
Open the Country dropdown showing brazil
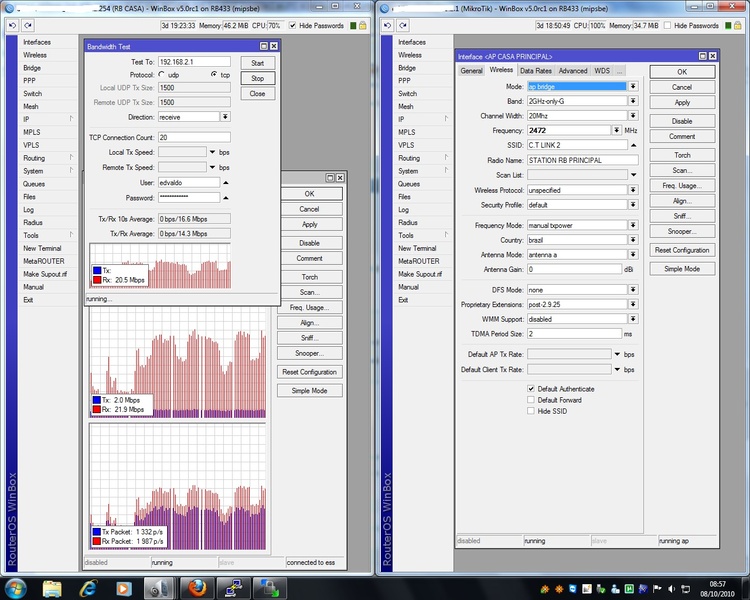(x=633, y=240)
